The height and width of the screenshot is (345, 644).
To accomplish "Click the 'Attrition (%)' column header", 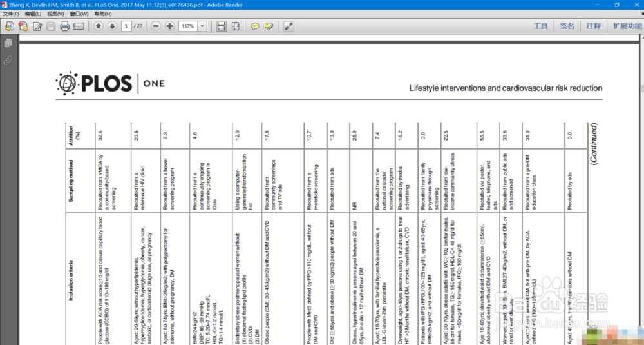I will click(x=74, y=135).
